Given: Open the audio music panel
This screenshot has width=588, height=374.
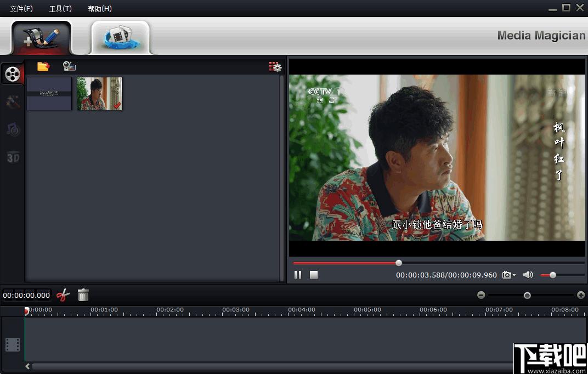Looking at the screenshot, I should click(x=13, y=129).
